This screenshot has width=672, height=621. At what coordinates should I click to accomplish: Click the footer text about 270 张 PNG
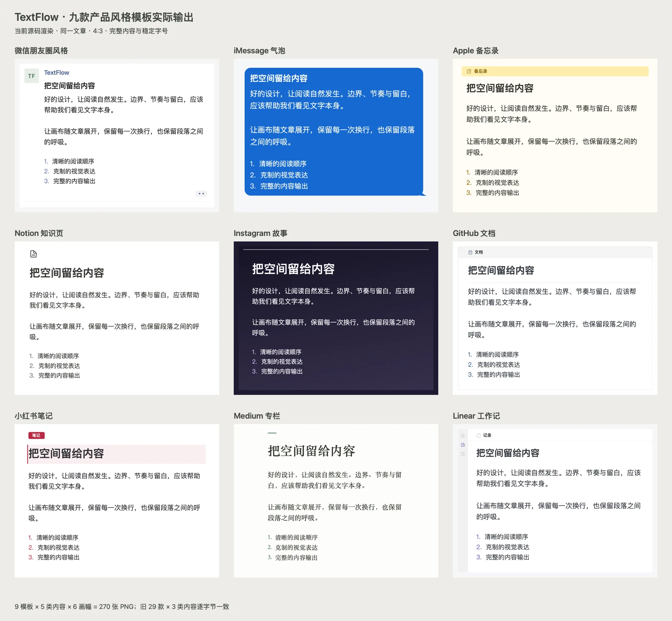[122, 607]
